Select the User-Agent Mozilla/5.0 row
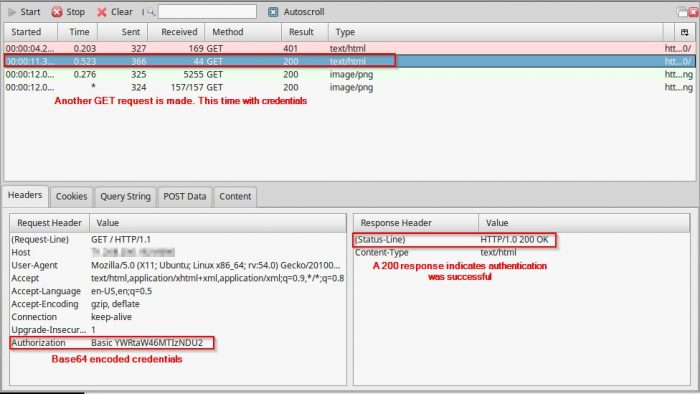700x394 pixels. coord(178,265)
